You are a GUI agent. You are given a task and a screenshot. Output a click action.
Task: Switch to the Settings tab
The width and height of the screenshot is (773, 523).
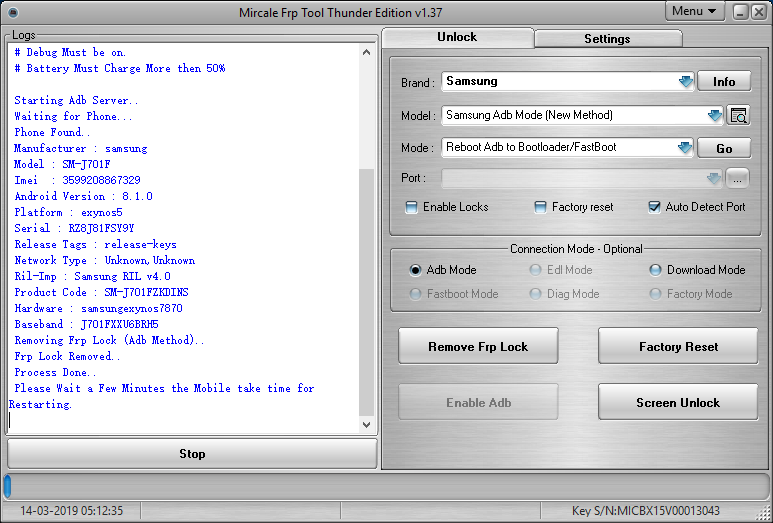[x=607, y=39]
